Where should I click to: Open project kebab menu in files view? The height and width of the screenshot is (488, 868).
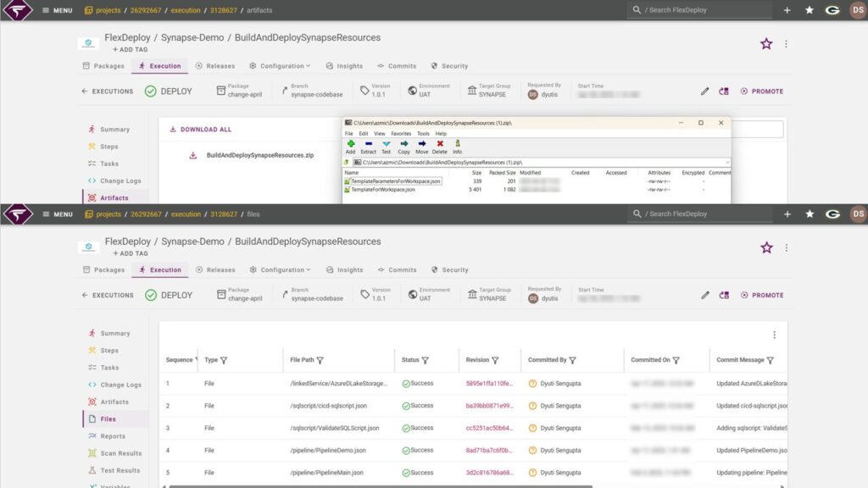(787, 248)
